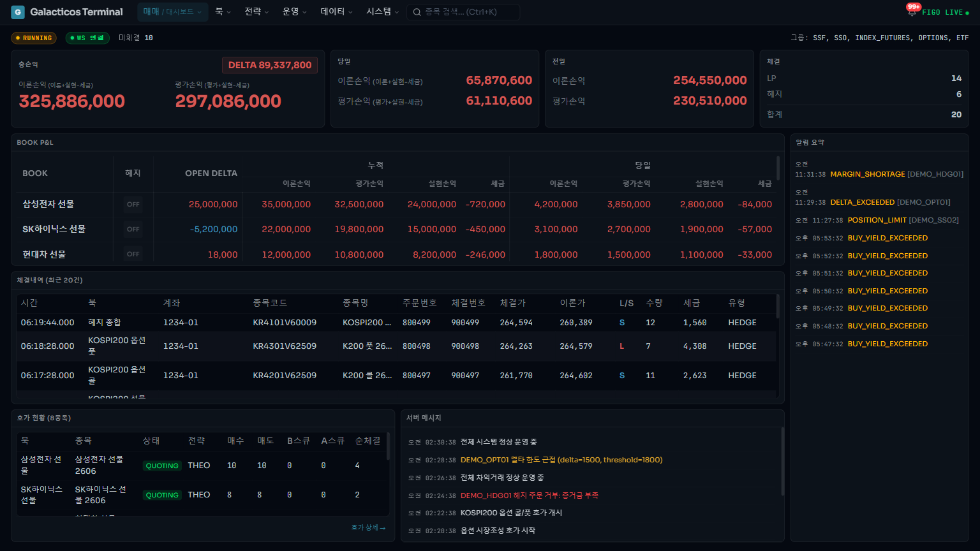Viewport: 980px width, 551px height.
Task: Expand the 매매 / 대시보드 dropdown
Action: tap(172, 12)
